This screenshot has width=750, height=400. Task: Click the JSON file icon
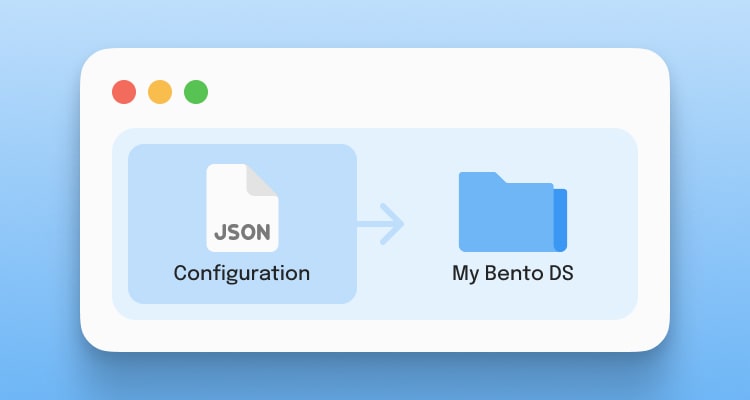point(242,207)
